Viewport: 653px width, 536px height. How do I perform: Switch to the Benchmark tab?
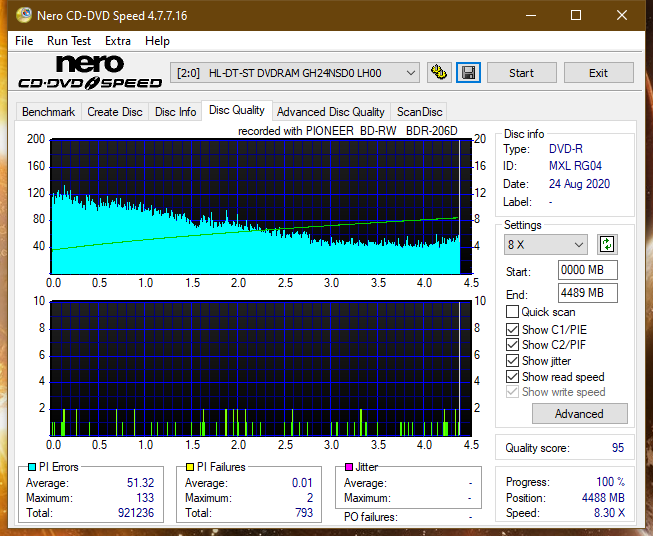pyautogui.click(x=48, y=112)
